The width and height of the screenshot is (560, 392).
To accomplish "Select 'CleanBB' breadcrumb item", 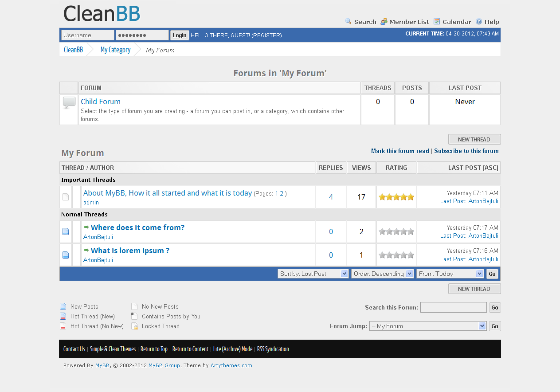I will (x=73, y=50).
